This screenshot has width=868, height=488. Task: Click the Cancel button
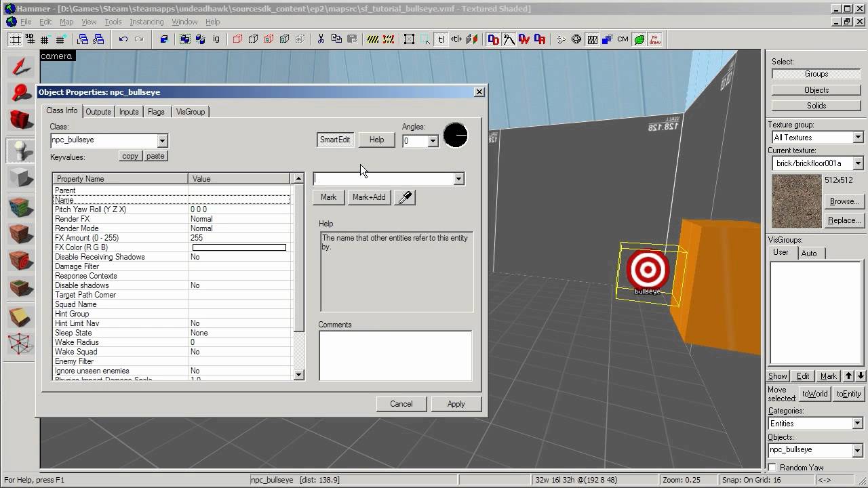coord(401,404)
